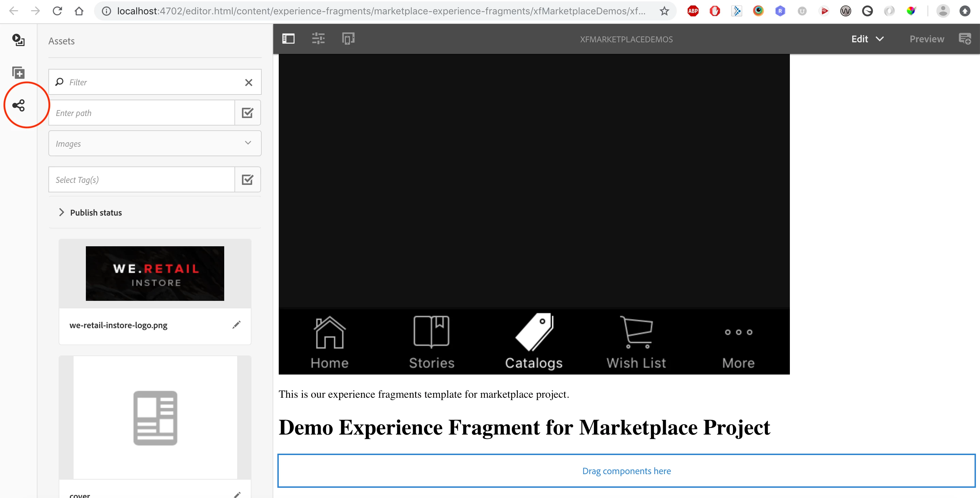The height and width of the screenshot is (498, 980).
Task: Select the Wish List nav item
Action: [x=636, y=341]
